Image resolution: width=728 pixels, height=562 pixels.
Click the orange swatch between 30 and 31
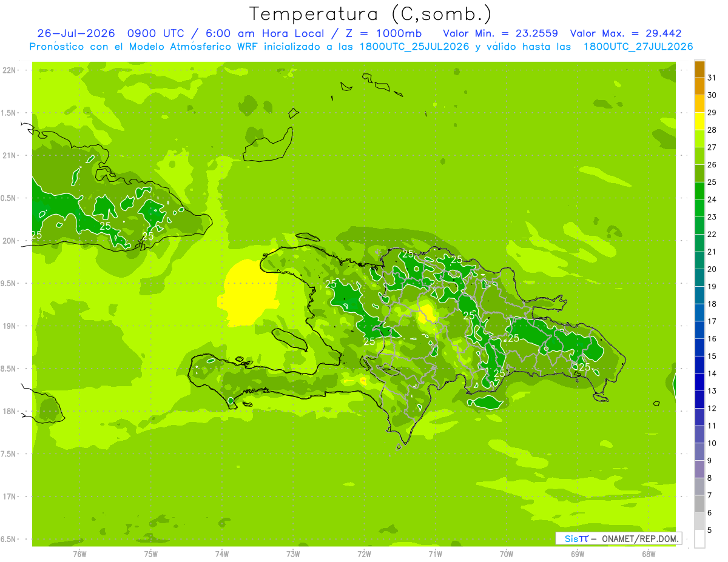pos(699,87)
